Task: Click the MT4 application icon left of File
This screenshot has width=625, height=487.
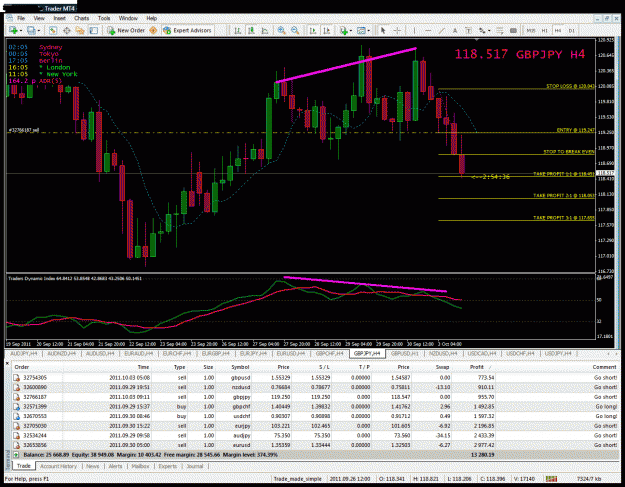Action: [x=10, y=18]
